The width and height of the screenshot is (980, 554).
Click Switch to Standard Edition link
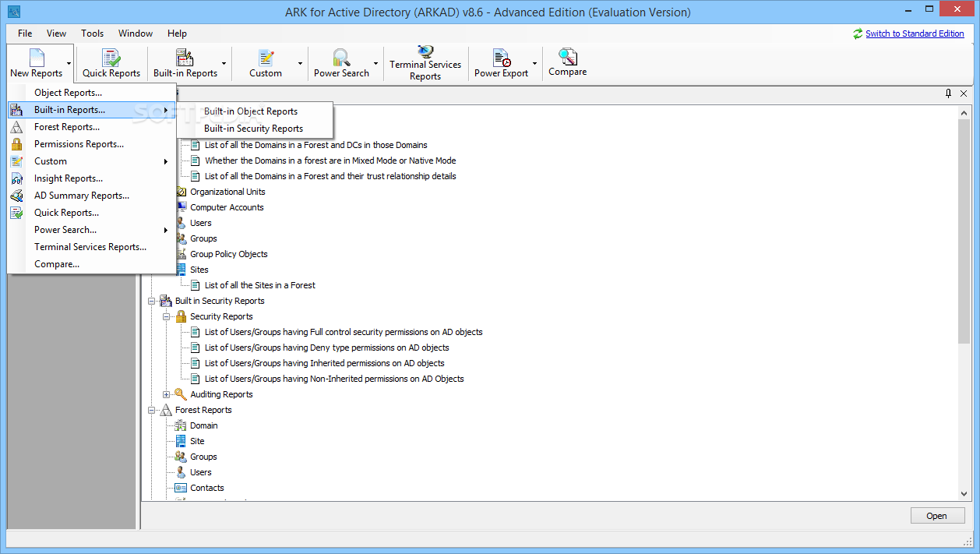[x=915, y=34]
